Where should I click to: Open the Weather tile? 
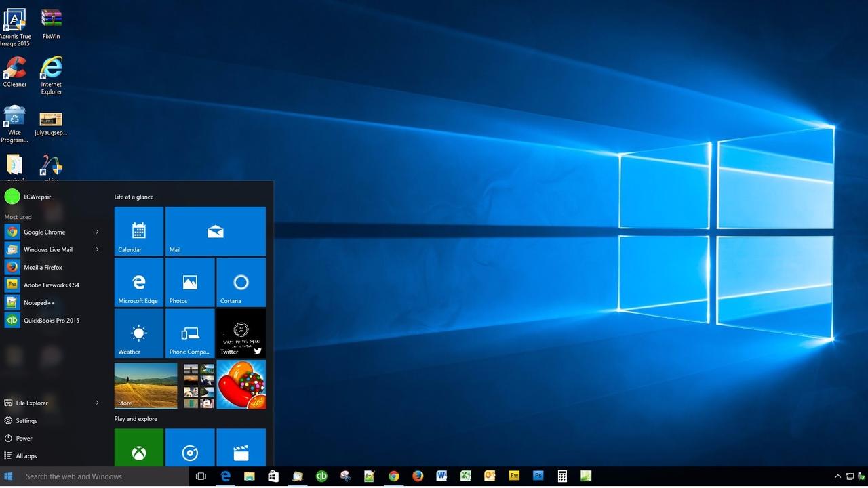point(139,333)
